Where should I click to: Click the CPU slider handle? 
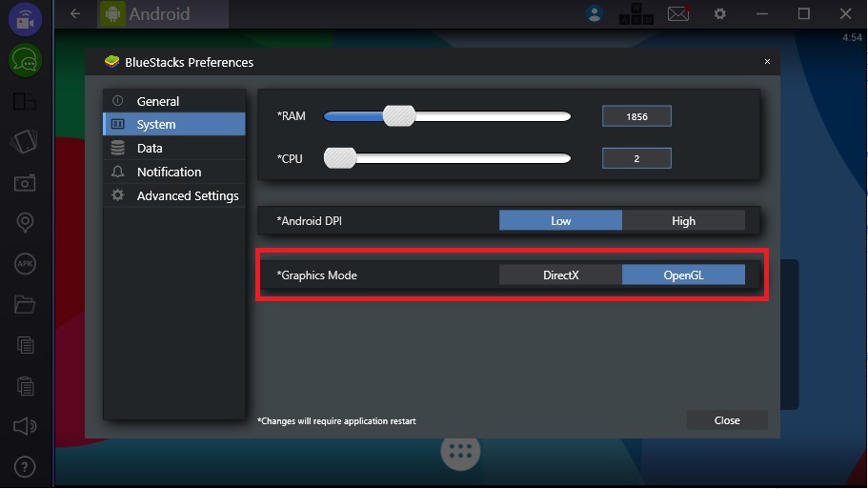click(x=340, y=158)
